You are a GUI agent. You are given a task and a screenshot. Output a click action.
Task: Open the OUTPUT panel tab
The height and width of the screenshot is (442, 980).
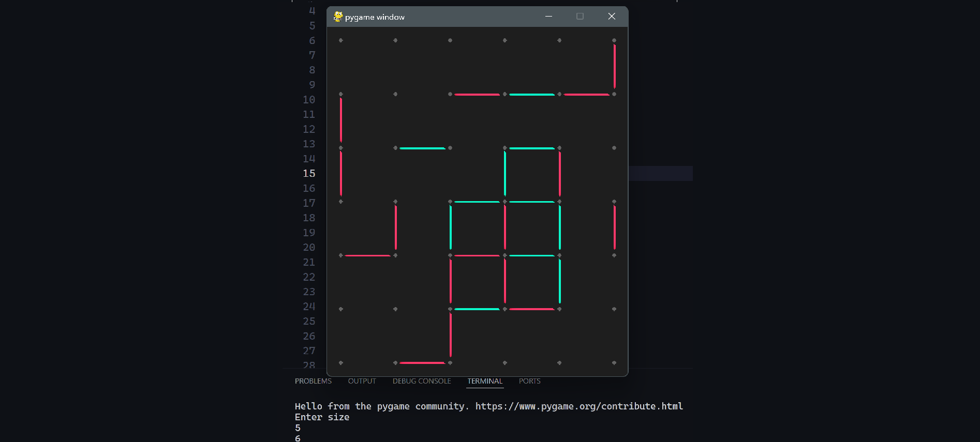[x=362, y=381]
